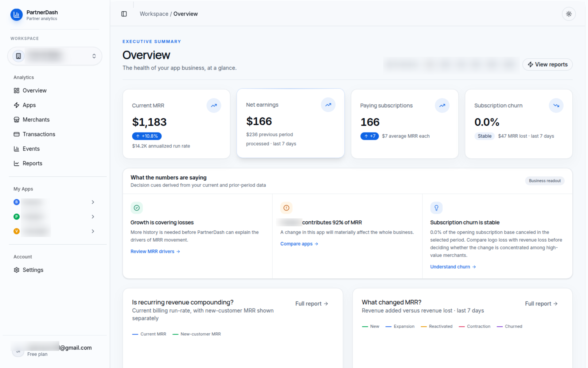
Task: Toggle the sidebar panel icon
Action: pyautogui.click(x=124, y=14)
